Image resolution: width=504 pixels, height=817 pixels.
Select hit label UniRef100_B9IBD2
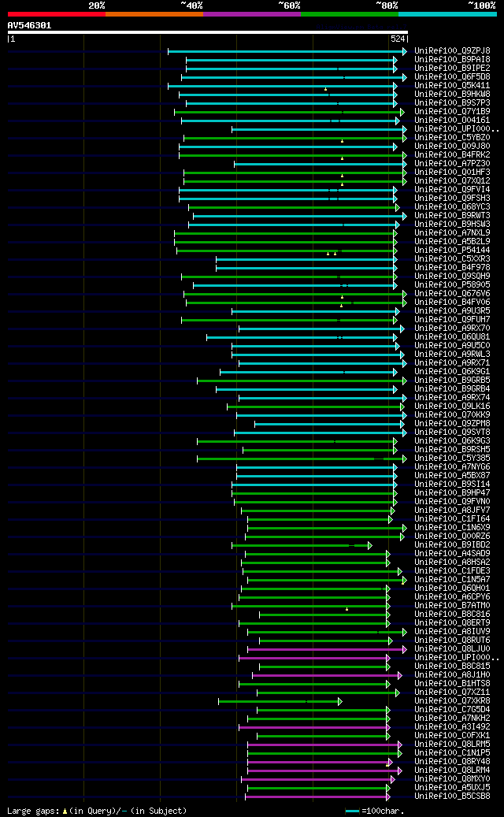pos(452,544)
